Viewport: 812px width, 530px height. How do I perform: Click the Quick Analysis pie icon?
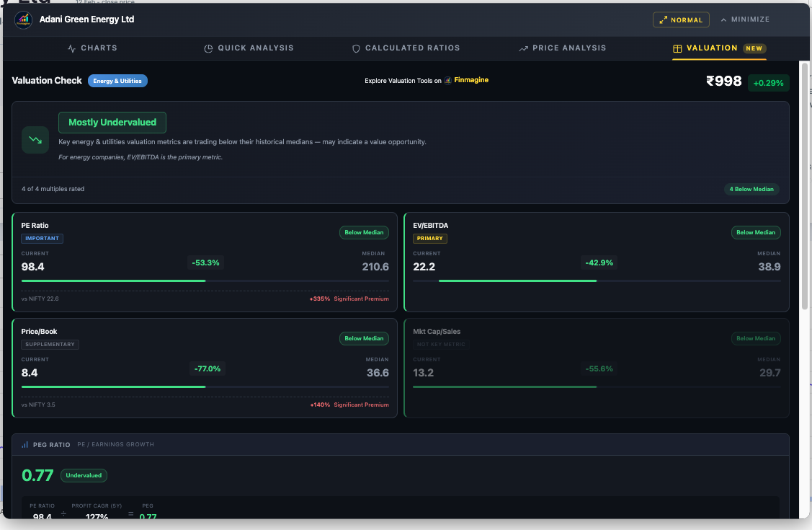pyautogui.click(x=208, y=48)
